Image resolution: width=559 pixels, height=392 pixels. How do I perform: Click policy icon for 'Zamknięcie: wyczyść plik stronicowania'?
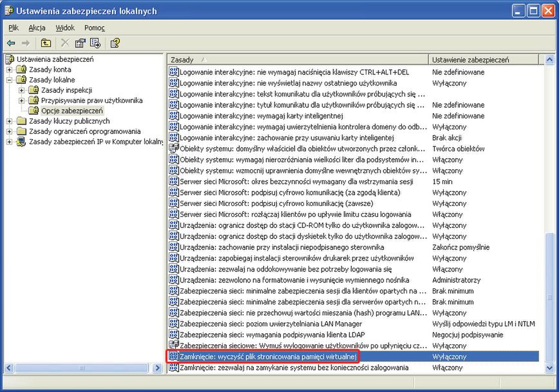click(174, 356)
